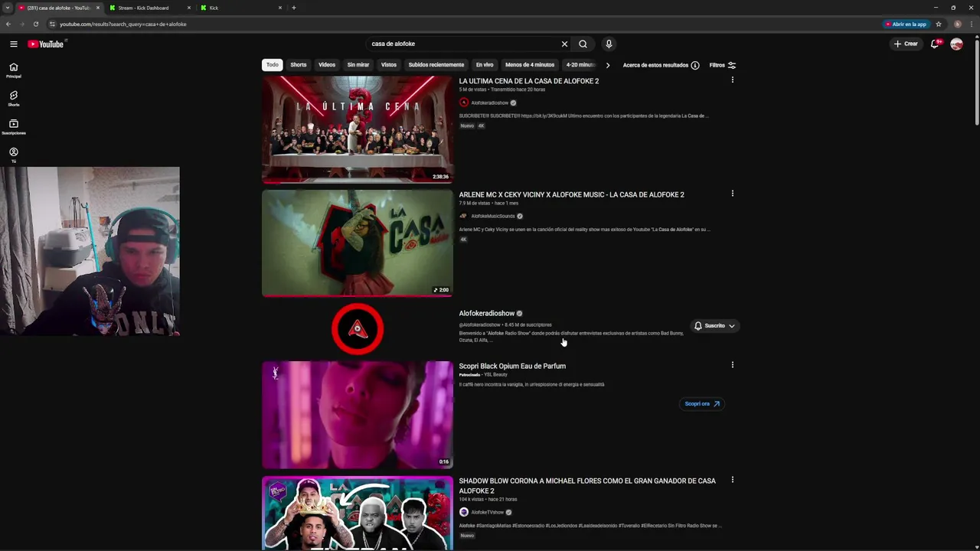Select the Sin mirar filter chip
Screen dimensions: 980x551
pyautogui.click(x=358, y=65)
